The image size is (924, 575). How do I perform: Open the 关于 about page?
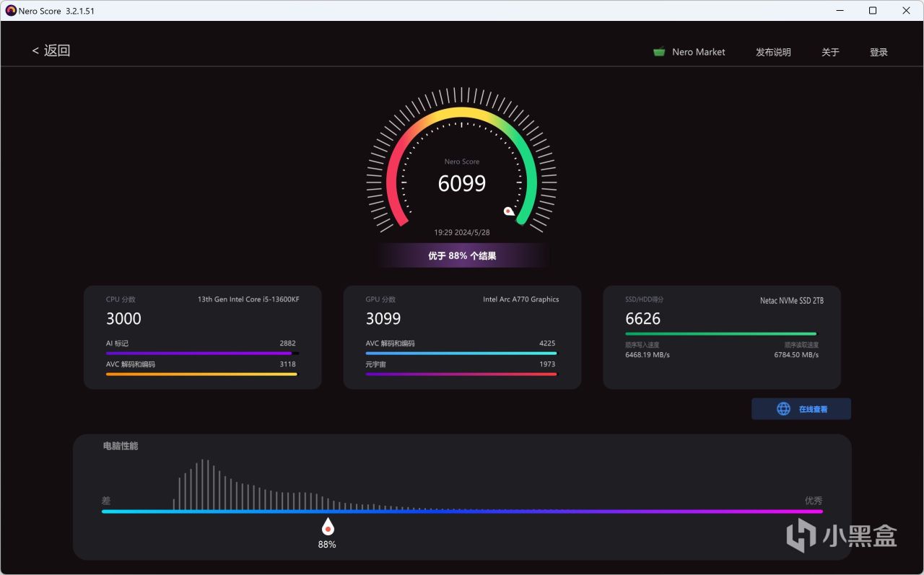click(830, 52)
